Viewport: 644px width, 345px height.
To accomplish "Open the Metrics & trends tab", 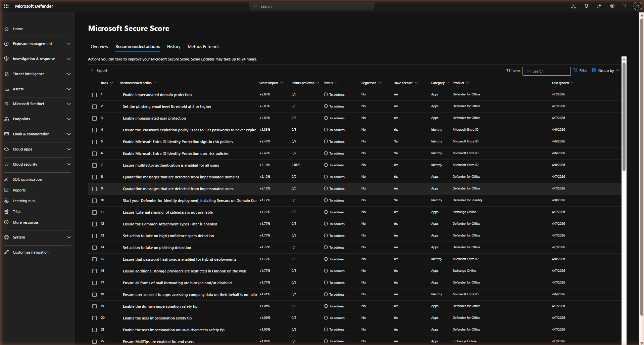I will click(203, 47).
